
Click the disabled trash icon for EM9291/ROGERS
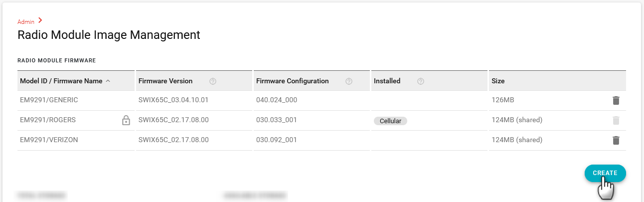tap(616, 120)
